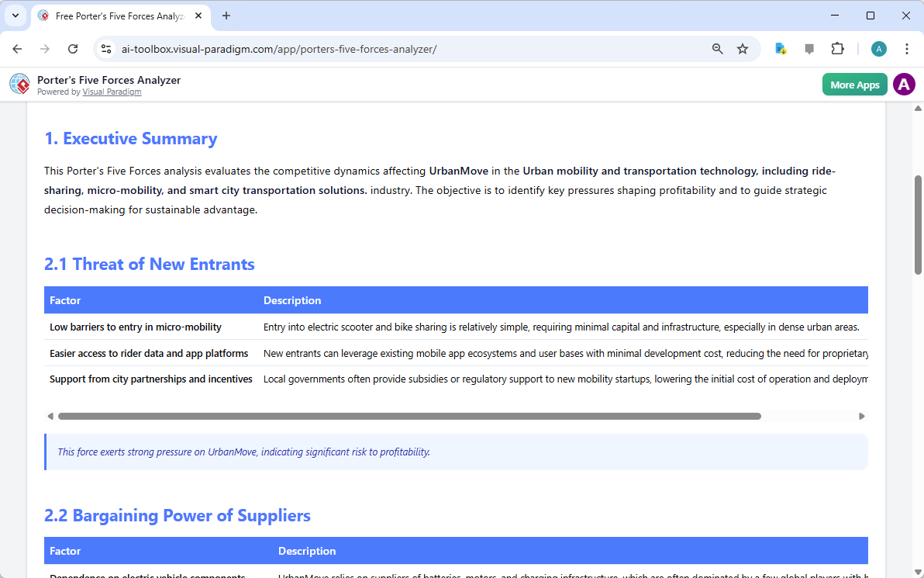This screenshot has width=924, height=578.
Task: Click the forward navigation arrow icon
Action: point(45,48)
